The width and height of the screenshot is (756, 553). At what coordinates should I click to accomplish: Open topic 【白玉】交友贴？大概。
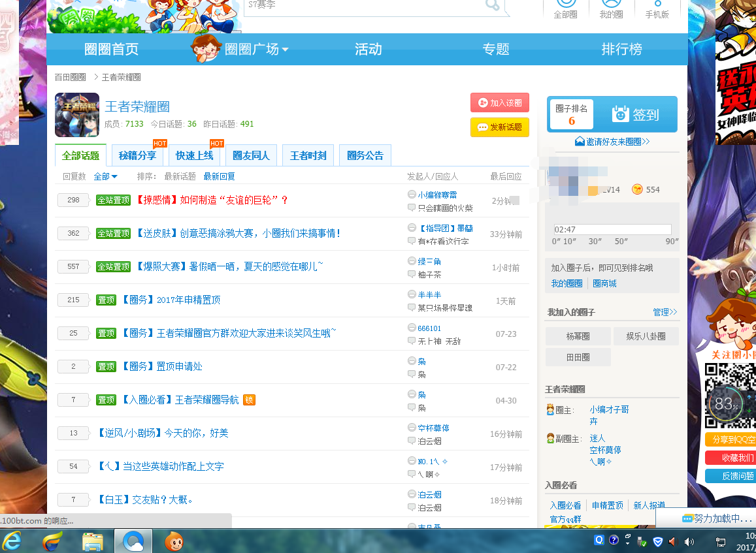(x=145, y=499)
